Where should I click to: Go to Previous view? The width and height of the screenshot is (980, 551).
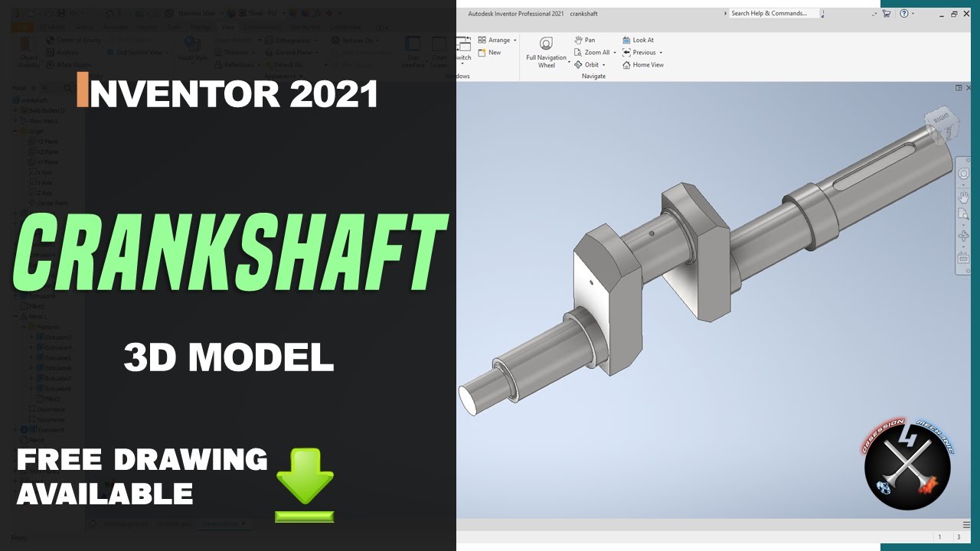[639, 52]
